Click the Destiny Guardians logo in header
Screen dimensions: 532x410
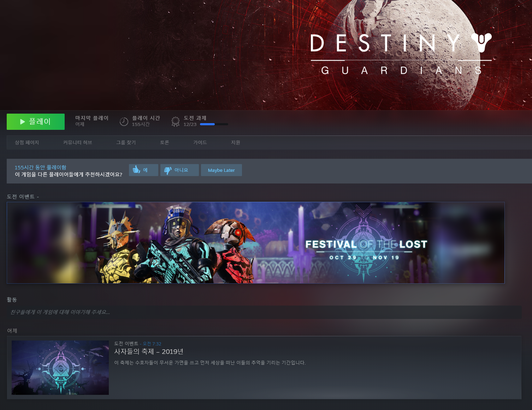pos(401,54)
